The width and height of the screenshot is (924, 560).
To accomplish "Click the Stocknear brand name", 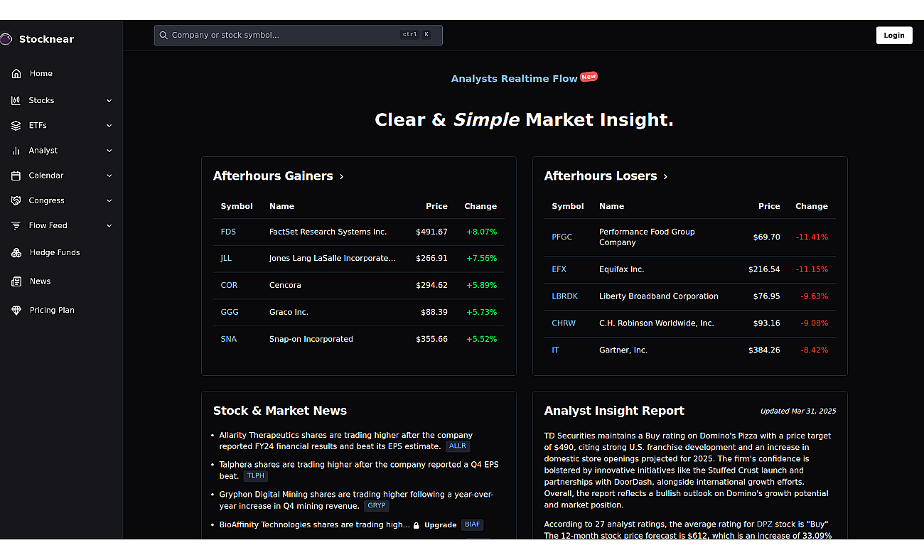I will (x=46, y=39).
